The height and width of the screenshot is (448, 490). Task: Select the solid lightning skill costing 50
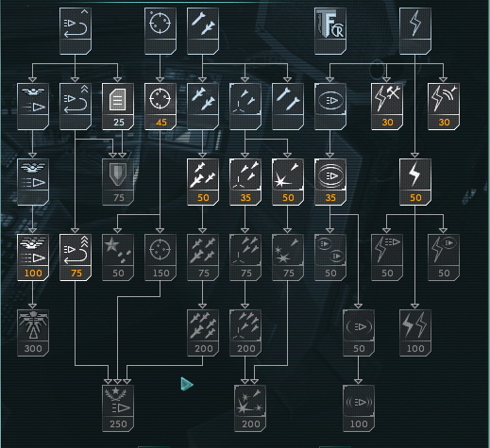tap(415, 182)
